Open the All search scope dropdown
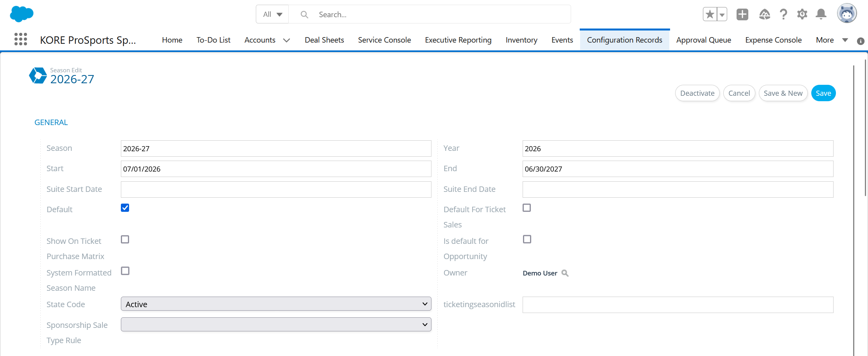Image resolution: width=868 pixels, height=356 pixels. pyautogui.click(x=272, y=14)
